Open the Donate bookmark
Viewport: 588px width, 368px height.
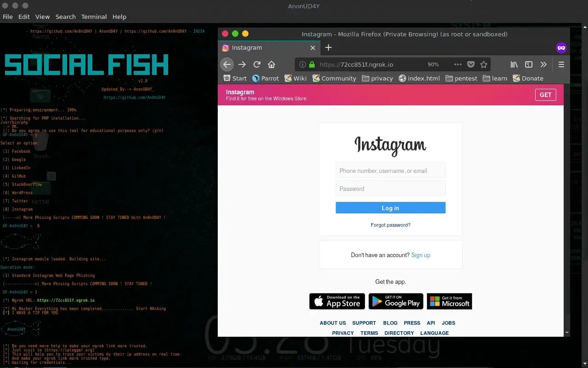click(x=528, y=78)
